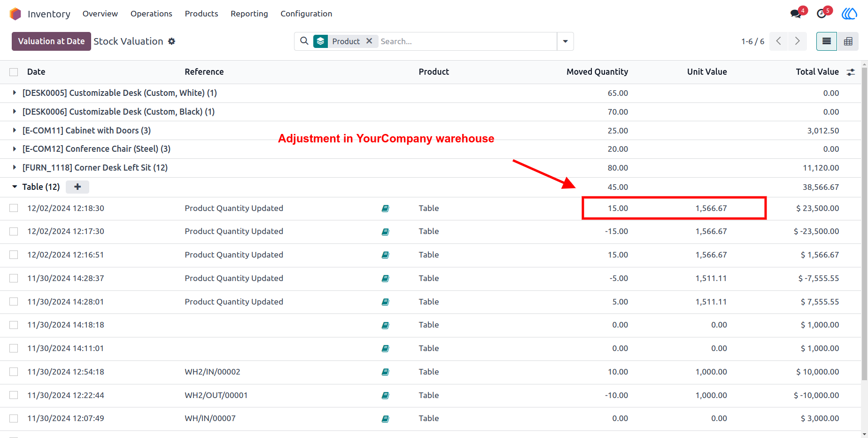Click the optional columns adjust icon
The height and width of the screenshot is (438, 868).
[851, 72]
